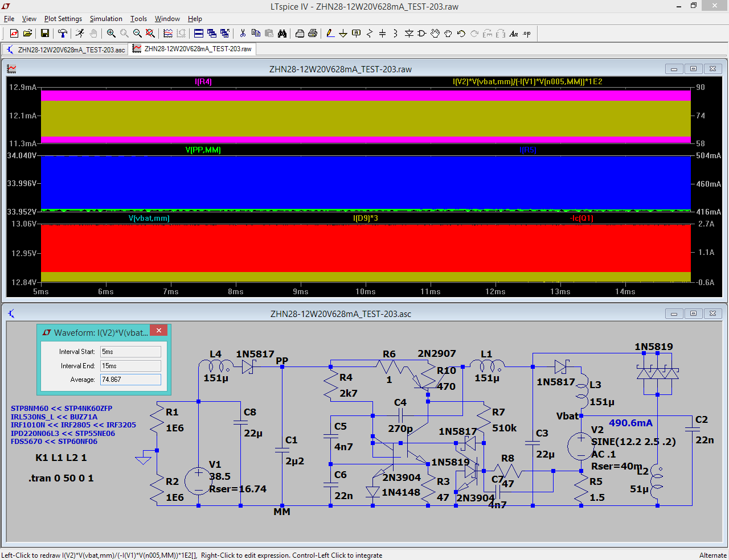Click the SINE(12.2 2.5 .2) source value
This screenshot has height=560, width=729.
click(x=633, y=442)
